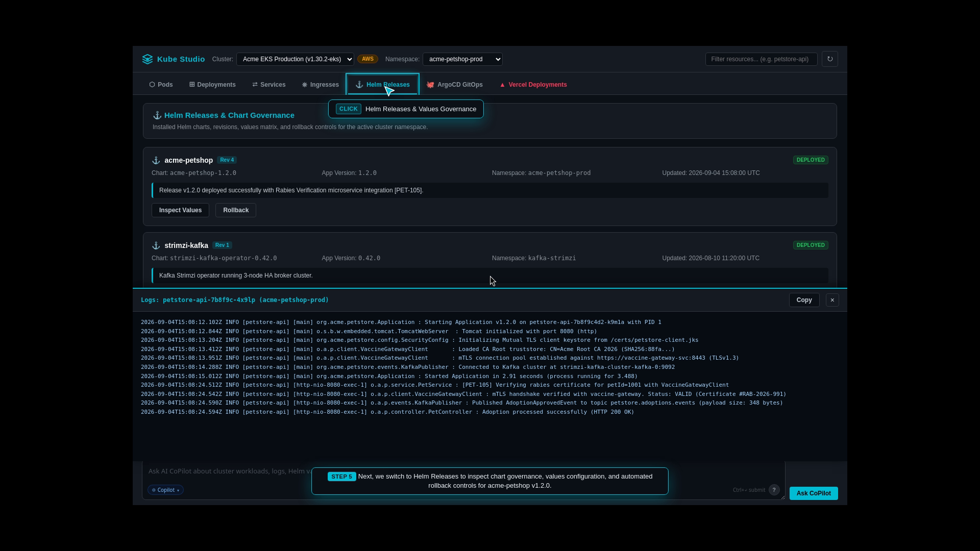Click the 'Ctrl+↵ submit' hint text
This screenshot has height=551, width=980.
(749, 490)
